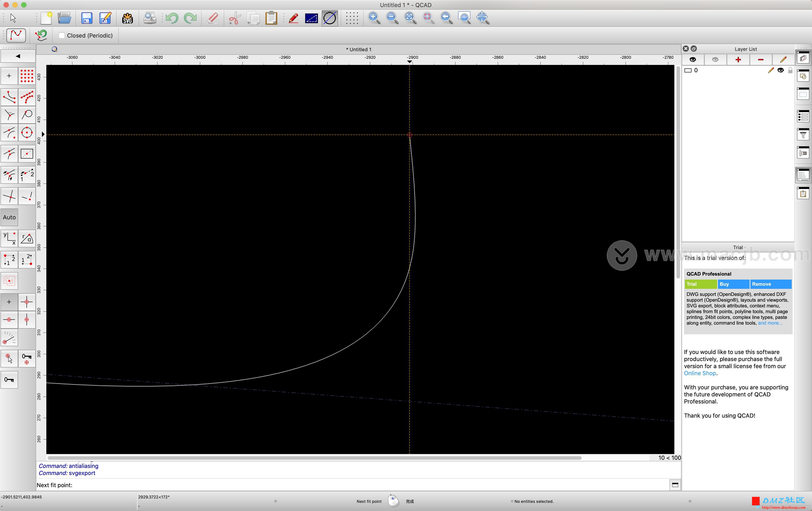Click the Trial button
This screenshot has height=511, width=812.
[701, 284]
